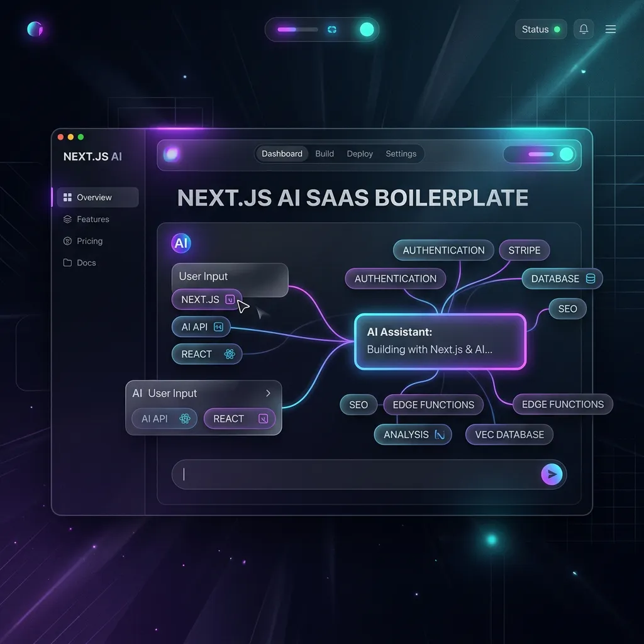The height and width of the screenshot is (644, 644).
Task: Click the AI Assistant central node
Action: pos(440,341)
